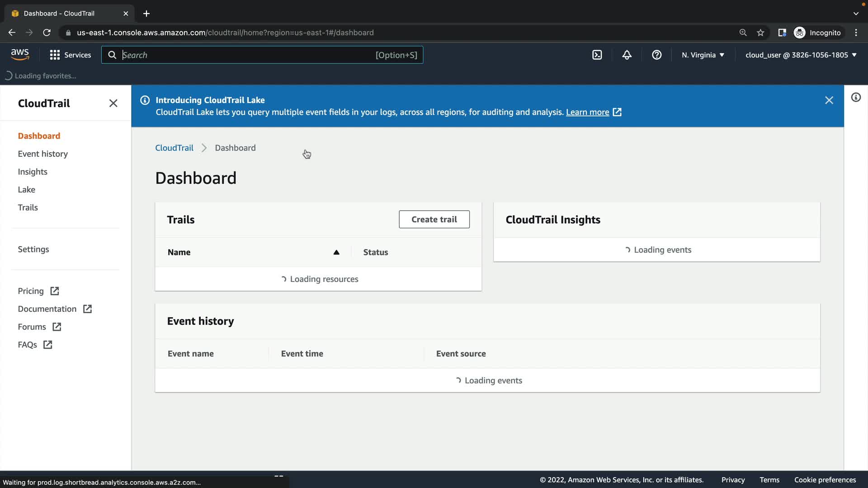This screenshot has width=868, height=488.
Task: Follow the Learn more link
Action: tap(587, 112)
